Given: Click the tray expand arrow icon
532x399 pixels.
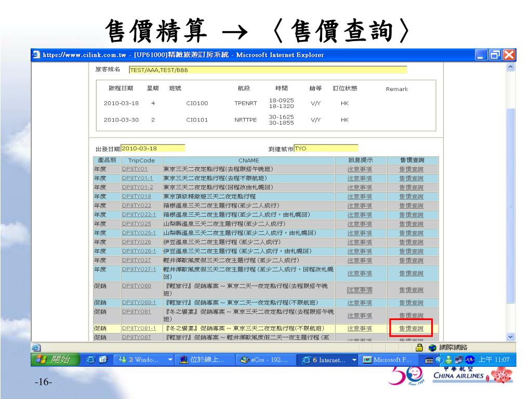Looking at the screenshot, I should coord(439,360).
